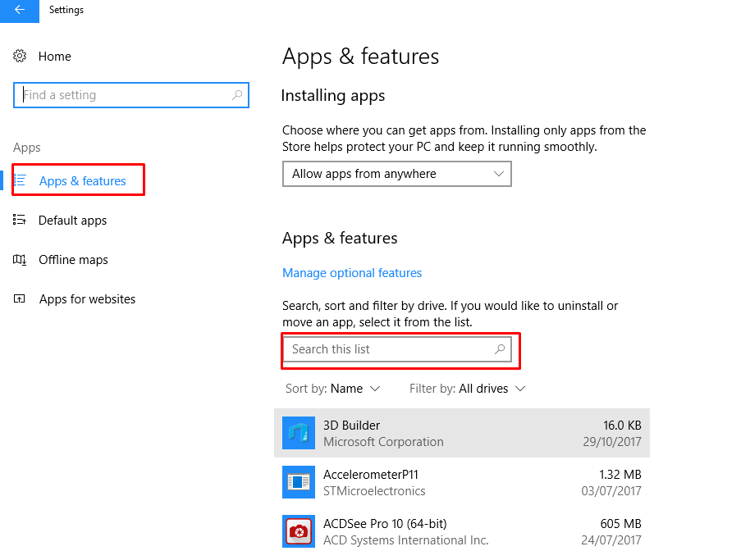The image size is (750, 560).
Task: Expand the Filter by All drives dropdown
Action: click(468, 389)
